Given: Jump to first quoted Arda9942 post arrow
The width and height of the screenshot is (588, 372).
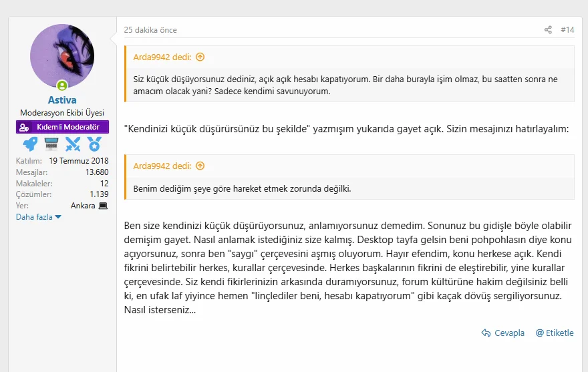Looking at the screenshot, I should (x=200, y=57).
